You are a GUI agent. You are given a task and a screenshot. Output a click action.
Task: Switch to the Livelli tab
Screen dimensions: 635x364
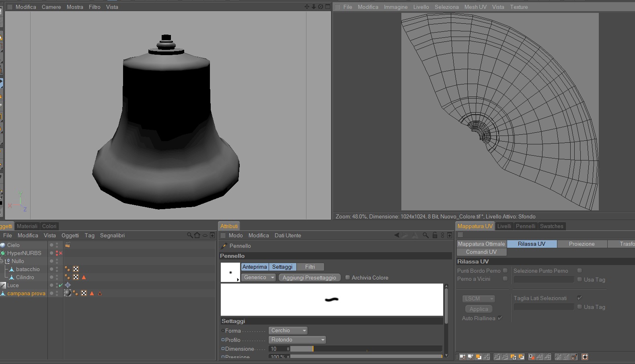[x=504, y=226]
